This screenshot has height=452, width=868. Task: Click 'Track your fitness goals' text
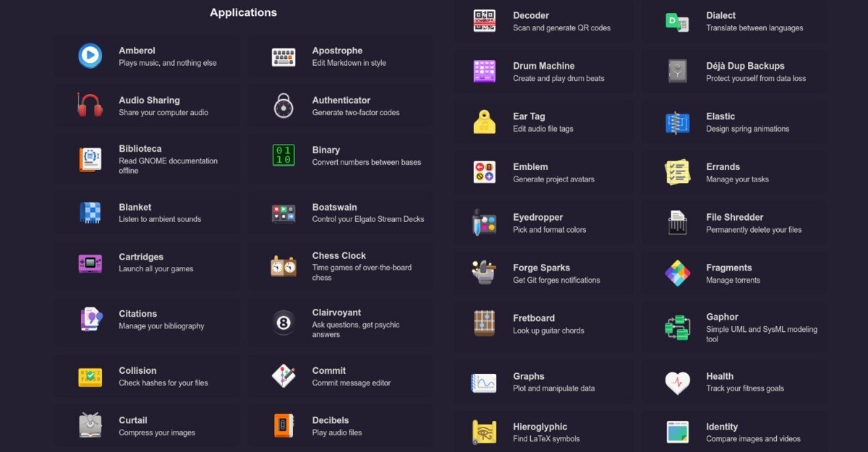coord(745,388)
